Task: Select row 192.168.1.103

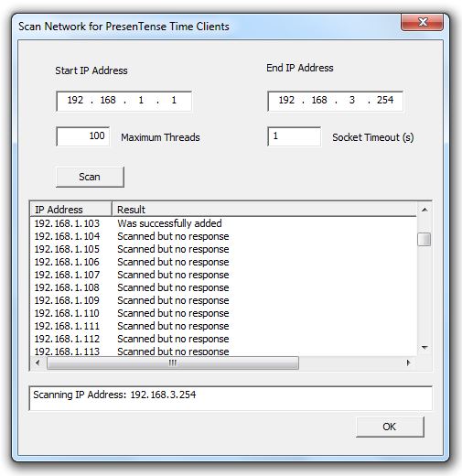Action: [223, 223]
